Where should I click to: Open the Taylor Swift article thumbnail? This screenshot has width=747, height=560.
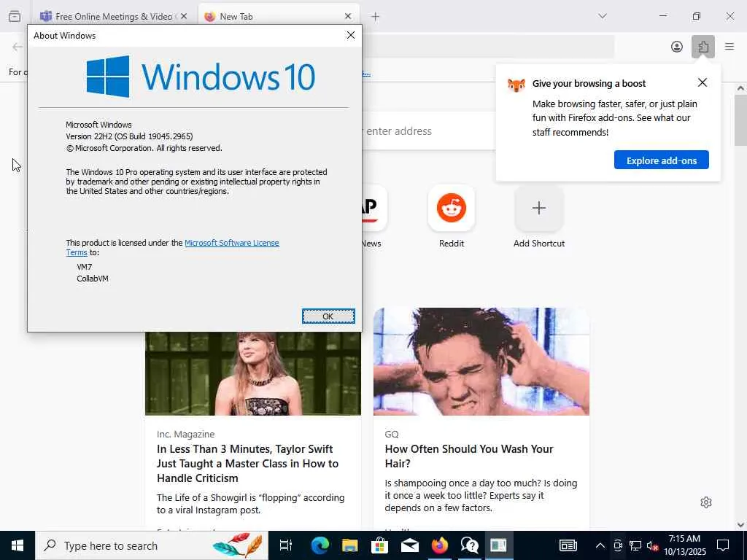click(x=253, y=373)
